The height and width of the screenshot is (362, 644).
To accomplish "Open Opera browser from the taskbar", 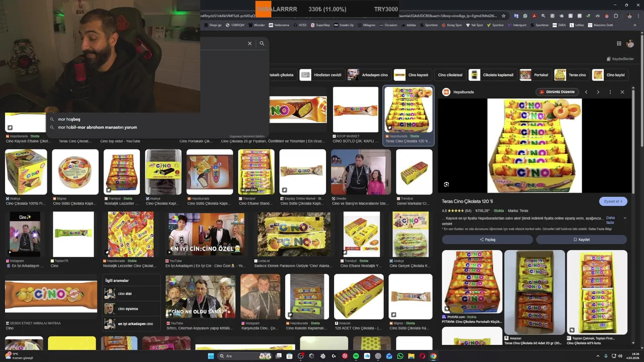I will click(x=422, y=356).
